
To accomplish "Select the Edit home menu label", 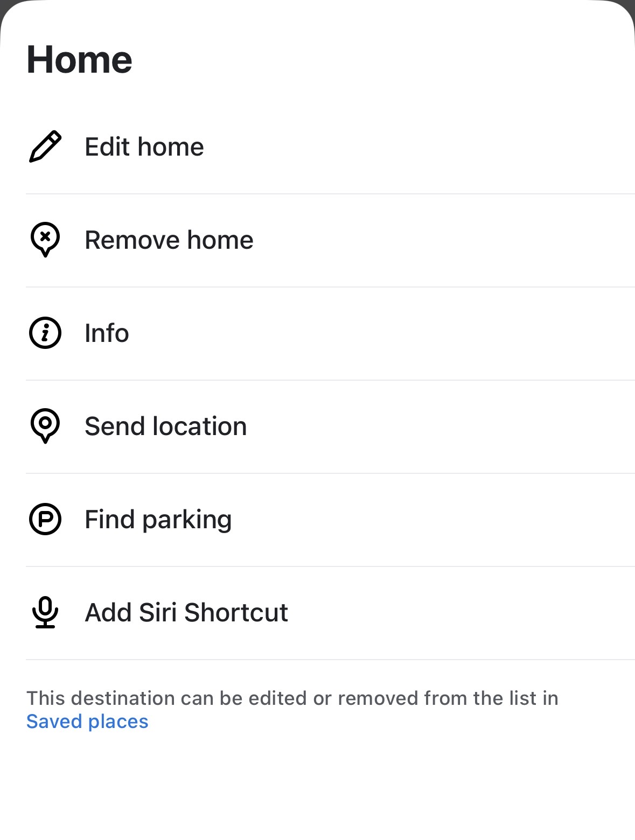I will click(144, 146).
